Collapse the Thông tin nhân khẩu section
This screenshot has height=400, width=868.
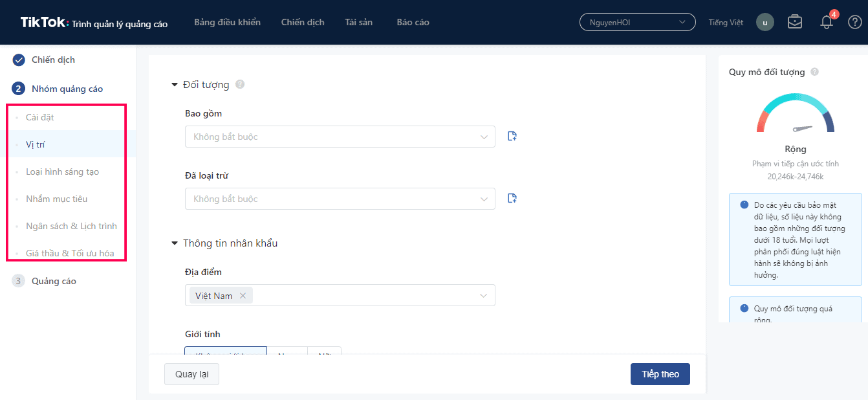point(175,243)
